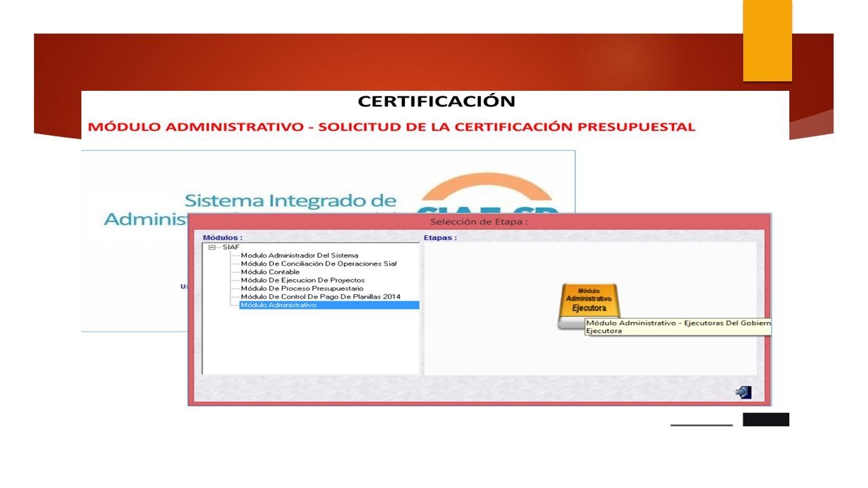
Task: Open the Módulo Administrativo Ejecutora icon
Action: (588, 305)
